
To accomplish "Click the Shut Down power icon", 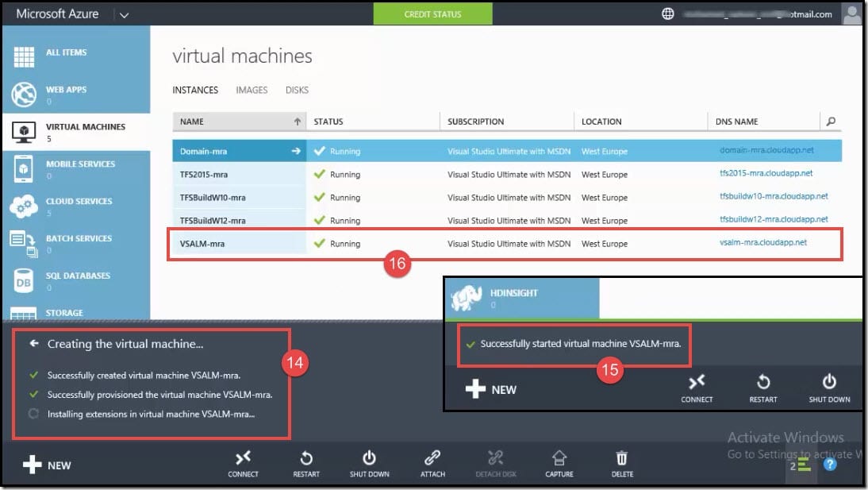I will (369, 461).
